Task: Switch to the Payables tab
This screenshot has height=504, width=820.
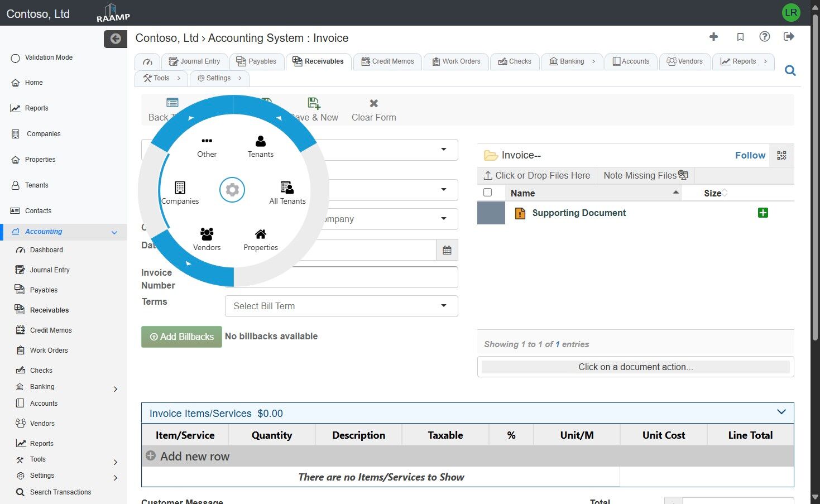Action: pyautogui.click(x=256, y=61)
